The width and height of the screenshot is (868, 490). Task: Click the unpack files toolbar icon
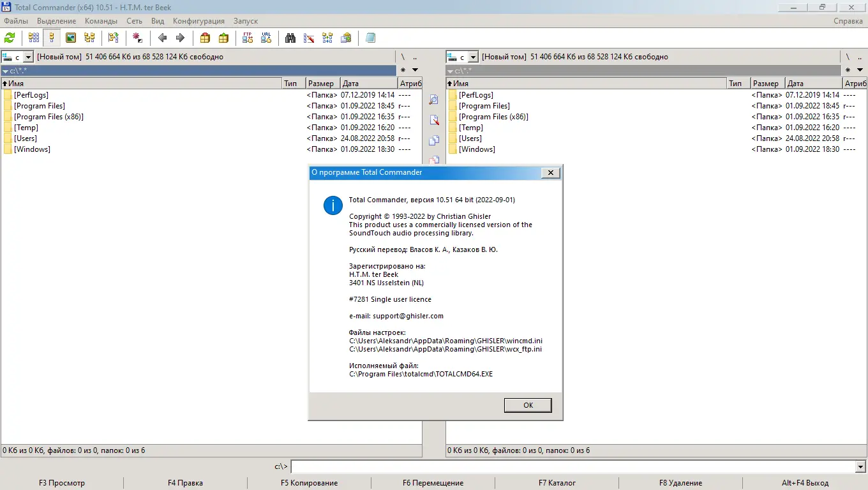coord(223,38)
